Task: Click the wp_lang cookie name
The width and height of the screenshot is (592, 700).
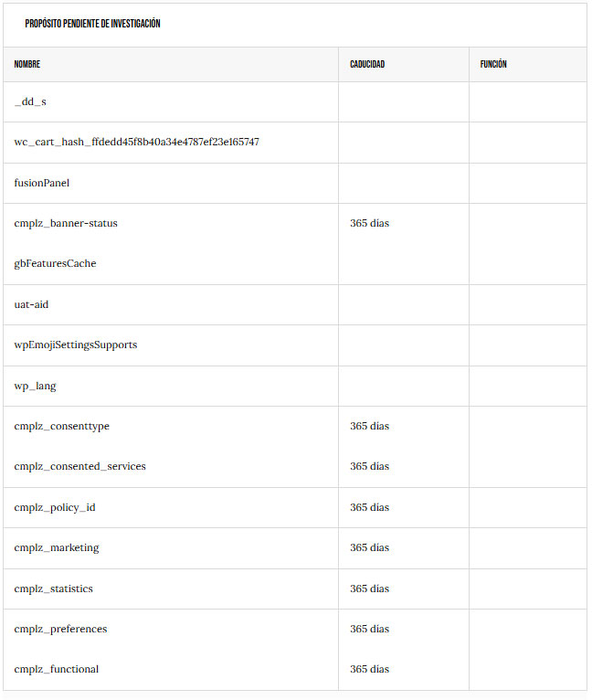Action: 35,386
